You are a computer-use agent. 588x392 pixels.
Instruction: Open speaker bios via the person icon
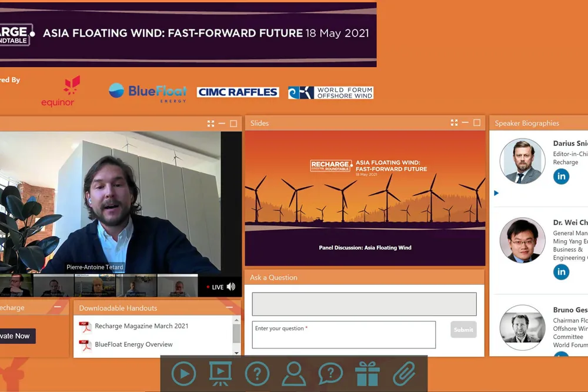294,374
